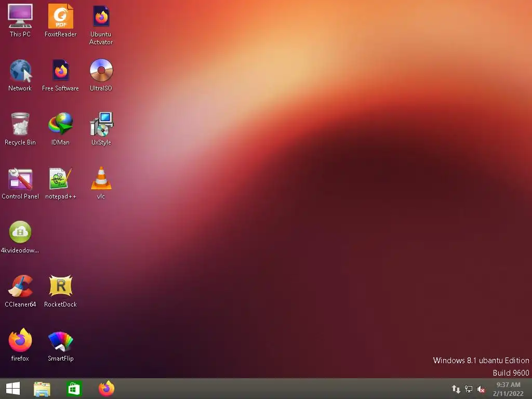
Task: Launch Firefox from the taskbar
Action: point(106,389)
